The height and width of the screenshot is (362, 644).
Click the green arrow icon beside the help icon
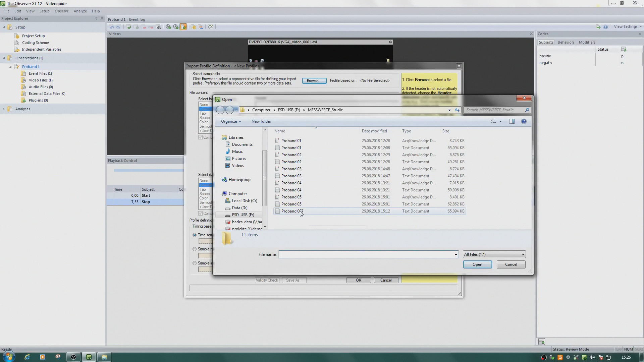(598, 27)
